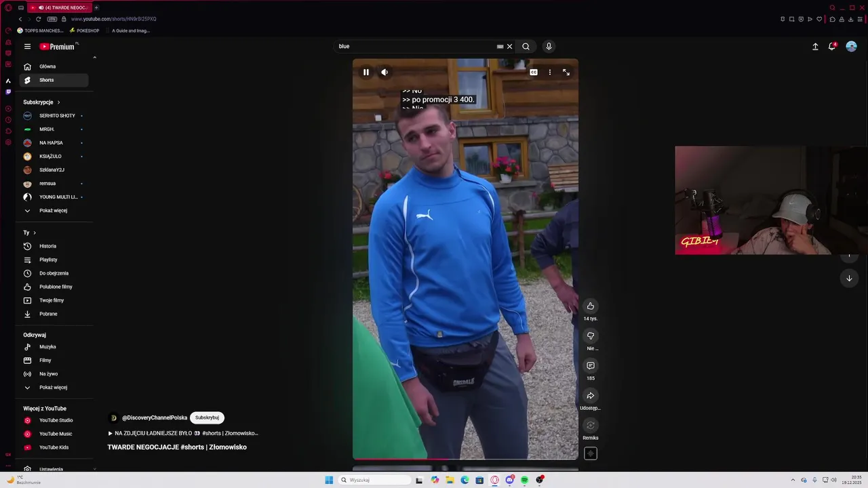Screen dimensions: 868x488
Task: Open NA HAPSA channel
Action: click(54, 143)
